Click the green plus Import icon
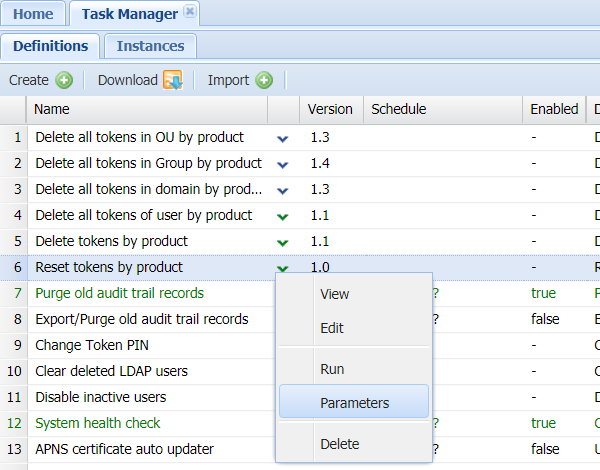The height and width of the screenshot is (470, 600). (264, 80)
